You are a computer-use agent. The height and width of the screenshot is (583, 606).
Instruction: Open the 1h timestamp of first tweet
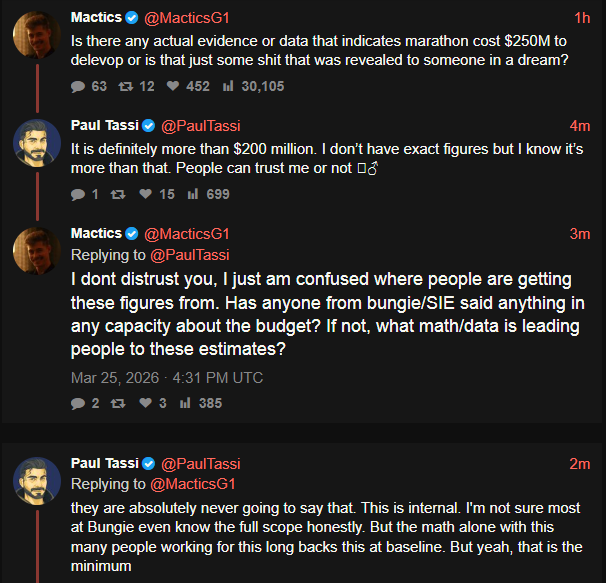pyautogui.click(x=582, y=18)
